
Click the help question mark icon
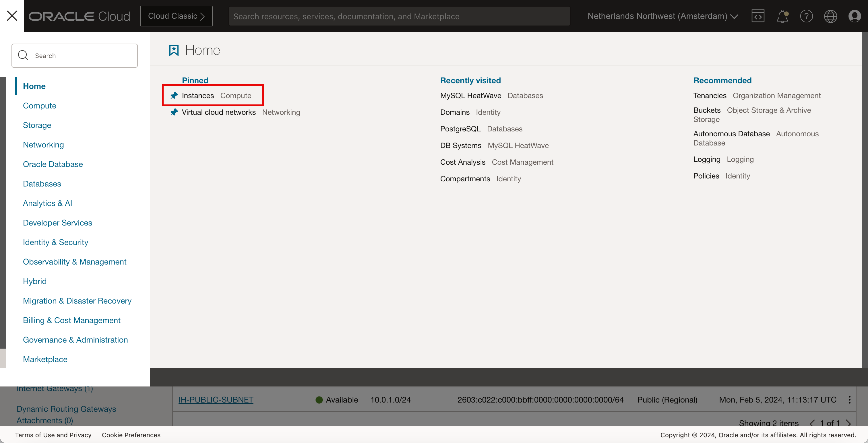(x=806, y=16)
